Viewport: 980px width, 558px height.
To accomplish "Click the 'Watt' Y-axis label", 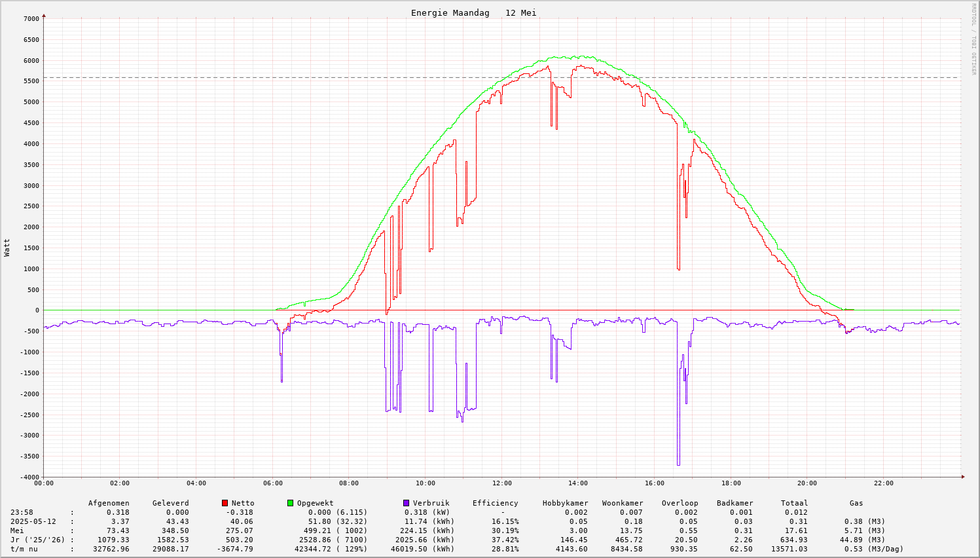I will coord(7,248).
